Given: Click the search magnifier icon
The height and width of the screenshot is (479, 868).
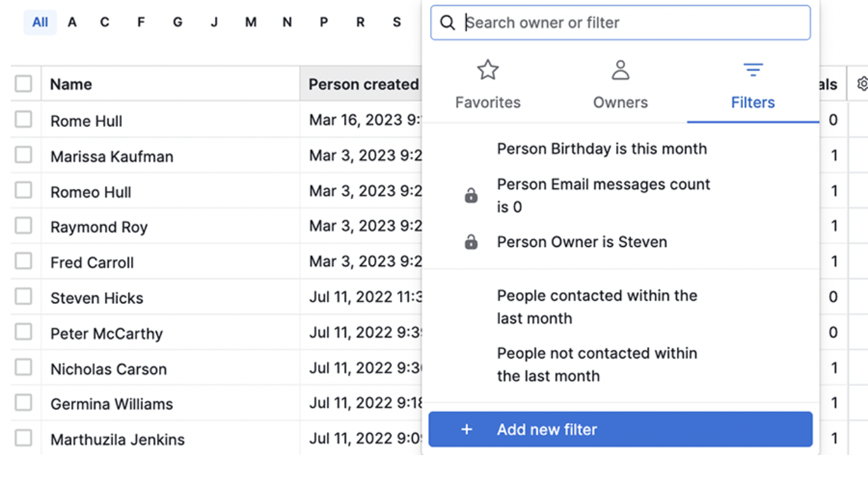Looking at the screenshot, I should click(x=448, y=23).
